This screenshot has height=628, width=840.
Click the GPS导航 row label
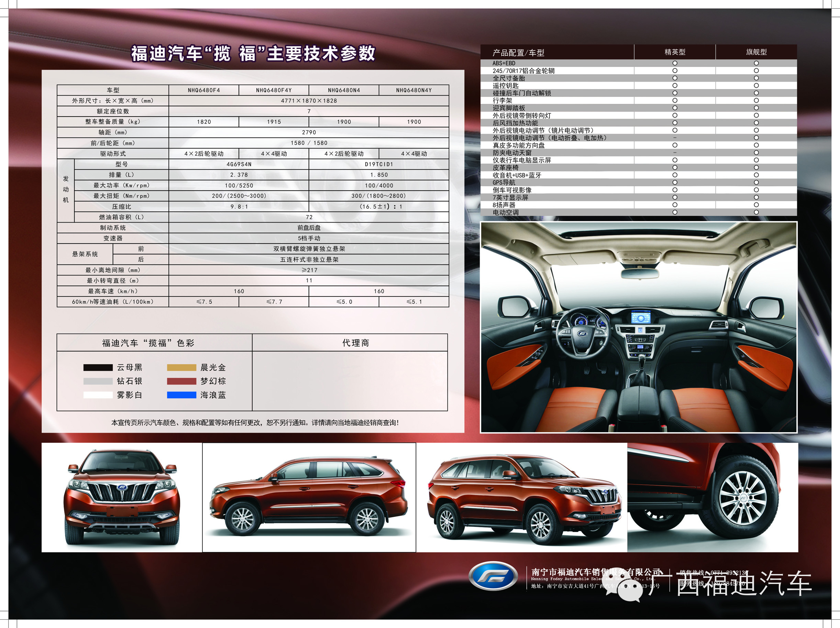[504, 182]
